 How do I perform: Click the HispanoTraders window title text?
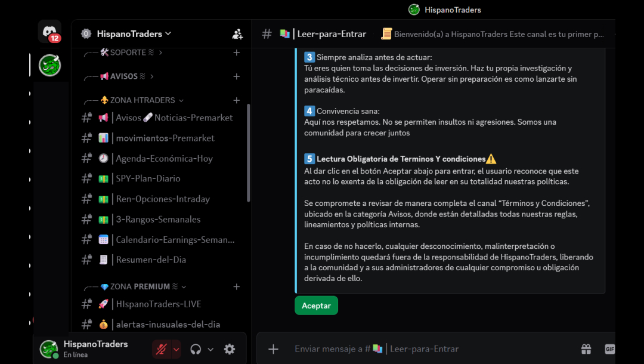point(453,10)
